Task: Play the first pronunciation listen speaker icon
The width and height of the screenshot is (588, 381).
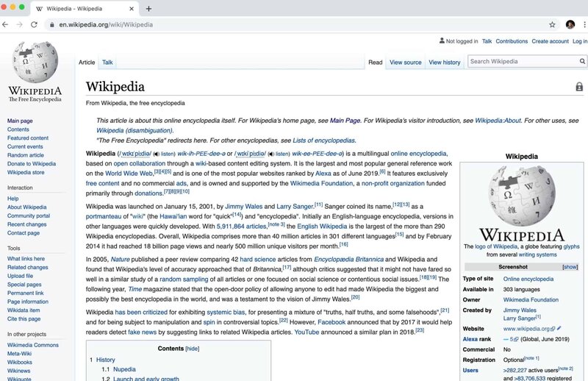Action: tap(156, 154)
